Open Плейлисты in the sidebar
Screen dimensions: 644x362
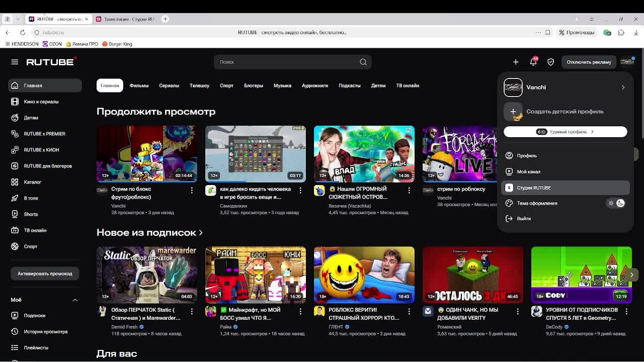[45, 347]
